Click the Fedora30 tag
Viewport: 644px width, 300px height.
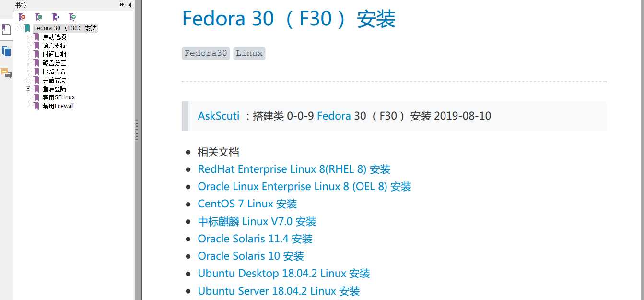206,53
